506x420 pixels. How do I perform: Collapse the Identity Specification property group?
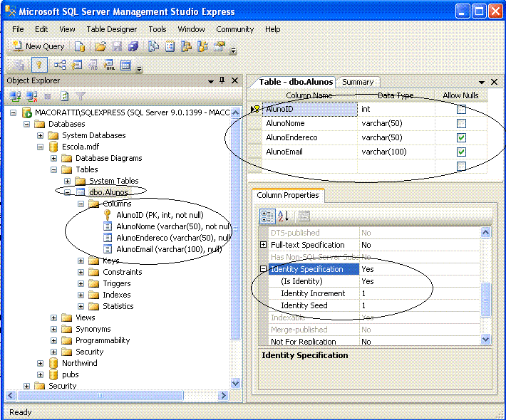point(263,269)
